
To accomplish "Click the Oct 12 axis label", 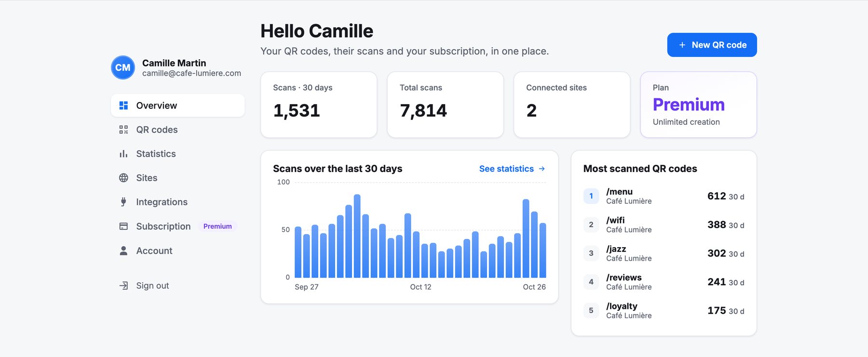I will 420,287.
